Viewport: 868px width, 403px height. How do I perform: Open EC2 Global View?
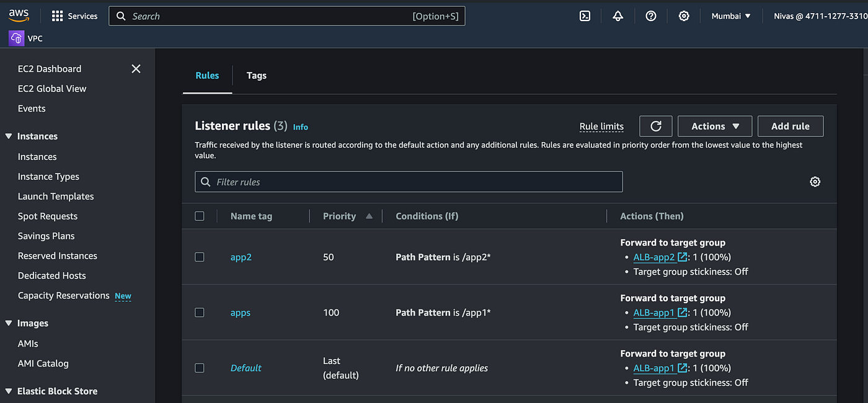tap(52, 89)
